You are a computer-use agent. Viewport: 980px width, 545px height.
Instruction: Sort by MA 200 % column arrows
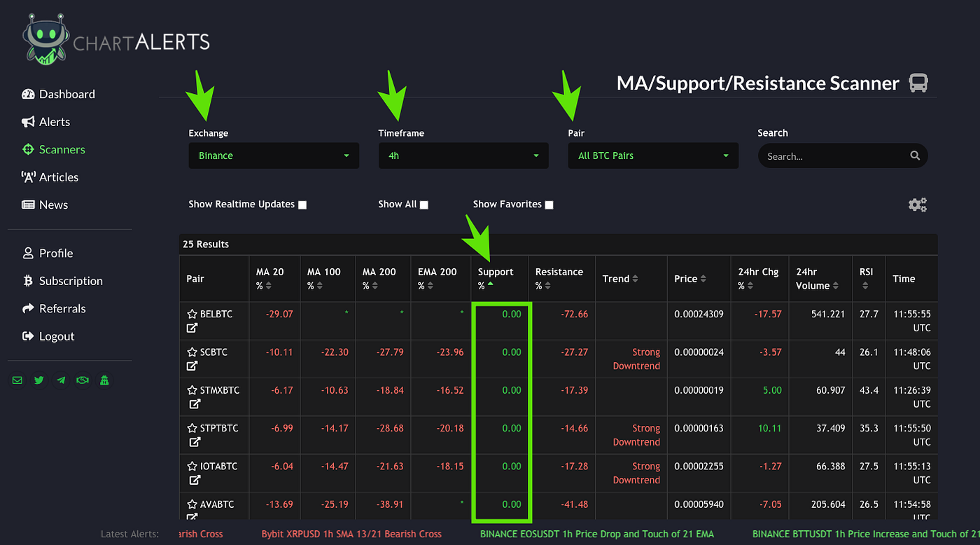tap(374, 286)
